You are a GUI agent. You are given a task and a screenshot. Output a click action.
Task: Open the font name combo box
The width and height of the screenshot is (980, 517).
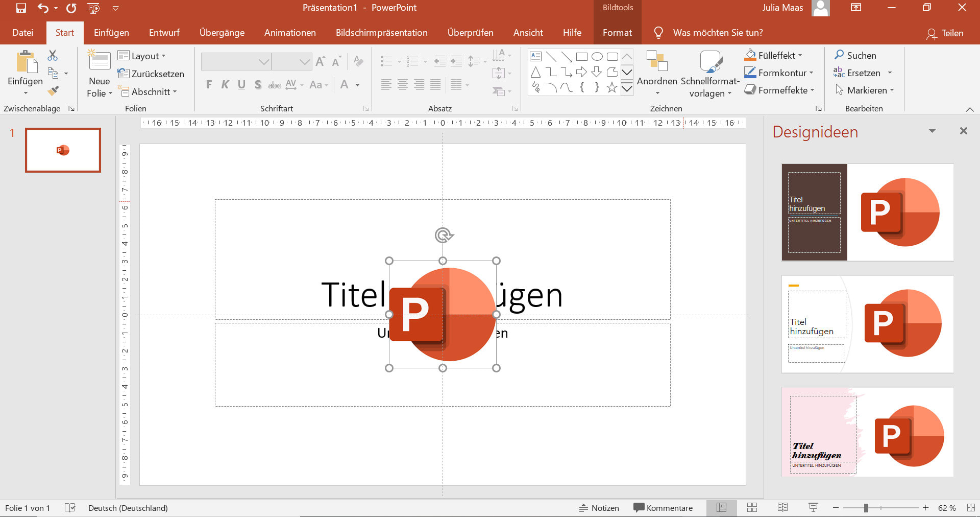point(236,62)
